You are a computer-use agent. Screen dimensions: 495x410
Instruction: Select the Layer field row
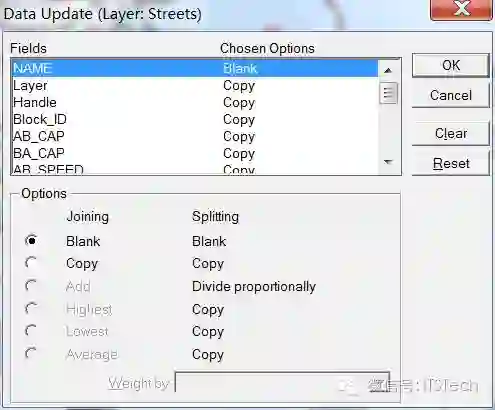click(195, 85)
